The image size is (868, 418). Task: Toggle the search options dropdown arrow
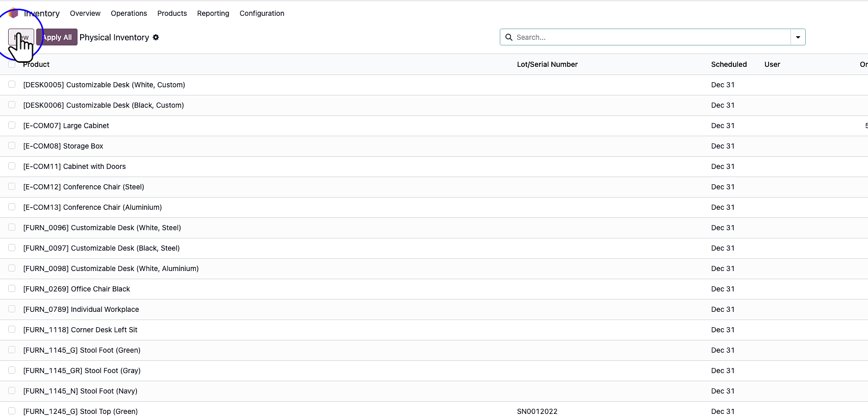click(798, 37)
